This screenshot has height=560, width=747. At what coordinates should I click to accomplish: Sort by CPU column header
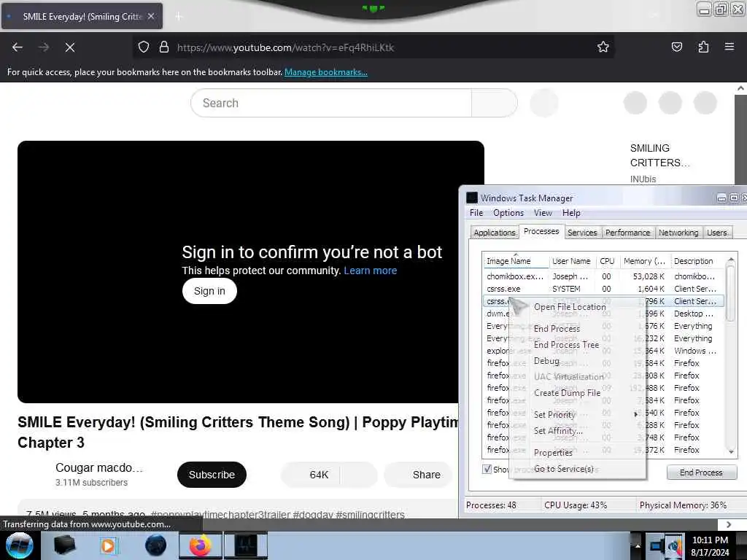[x=607, y=261]
